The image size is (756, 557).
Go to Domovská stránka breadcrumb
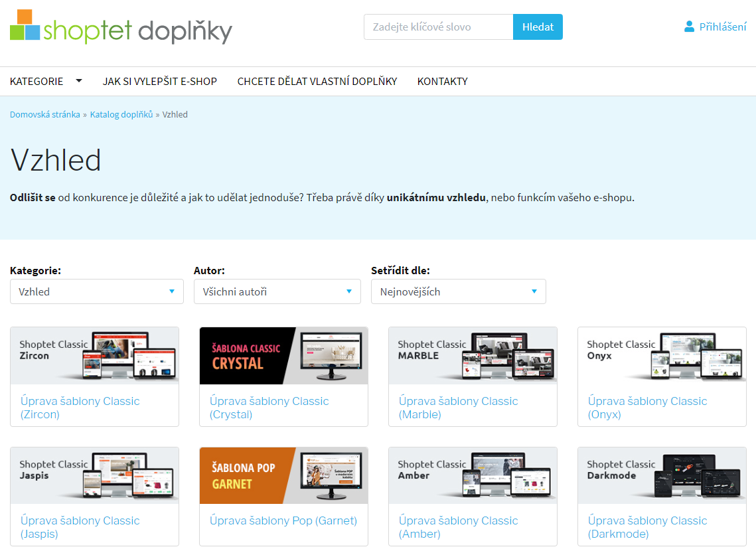click(x=45, y=114)
